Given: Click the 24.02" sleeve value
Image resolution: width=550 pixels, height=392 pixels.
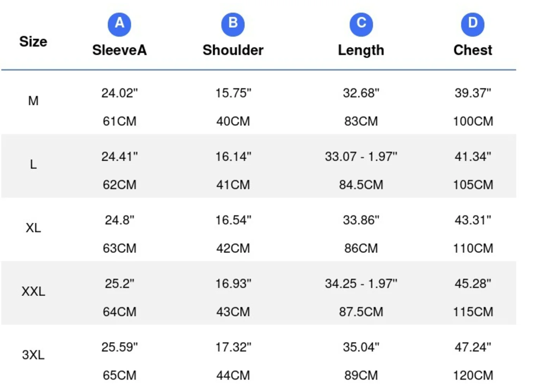Looking at the screenshot, I should [119, 93].
